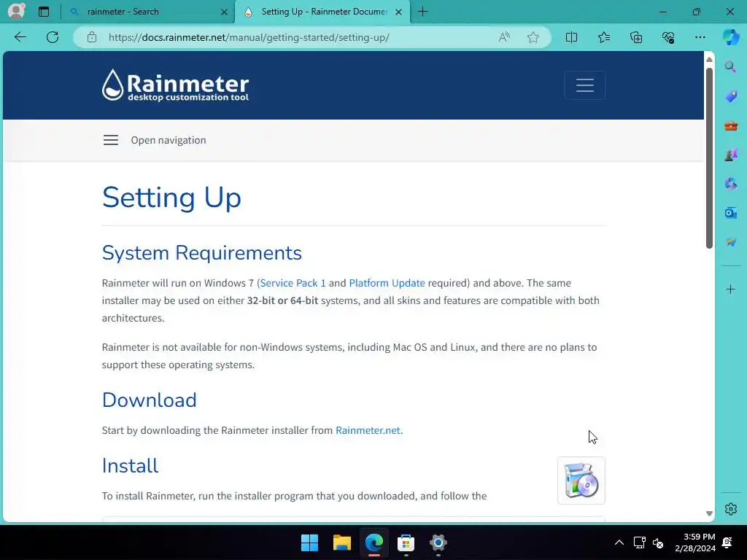
Task: Expand the Rainmeter header hamburger menu
Action: pos(584,85)
